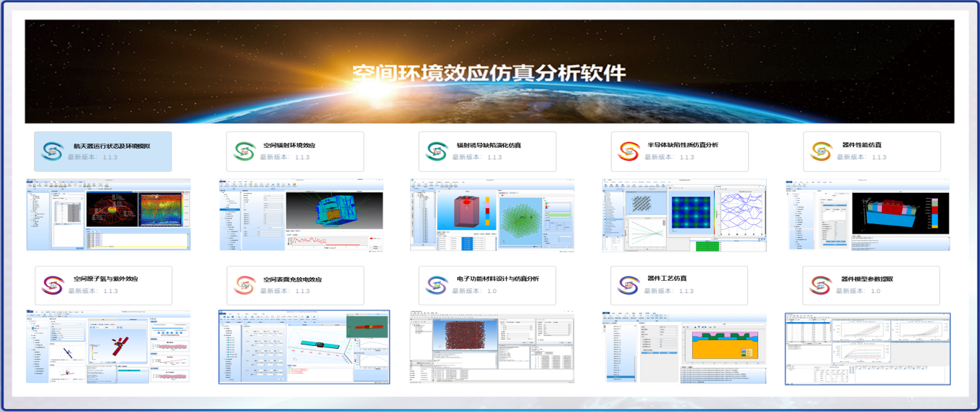The height and width of the screenshot is (412, 980).
Task: Click the 器件模型参数提取 module icon
Action: [x=821, y=285]
